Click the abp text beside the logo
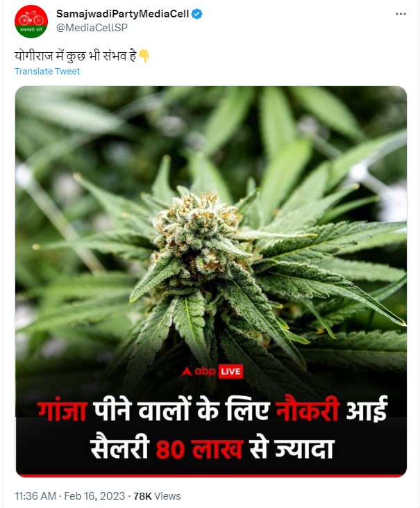Screen dimensions: 420x508 pos(205,372)
